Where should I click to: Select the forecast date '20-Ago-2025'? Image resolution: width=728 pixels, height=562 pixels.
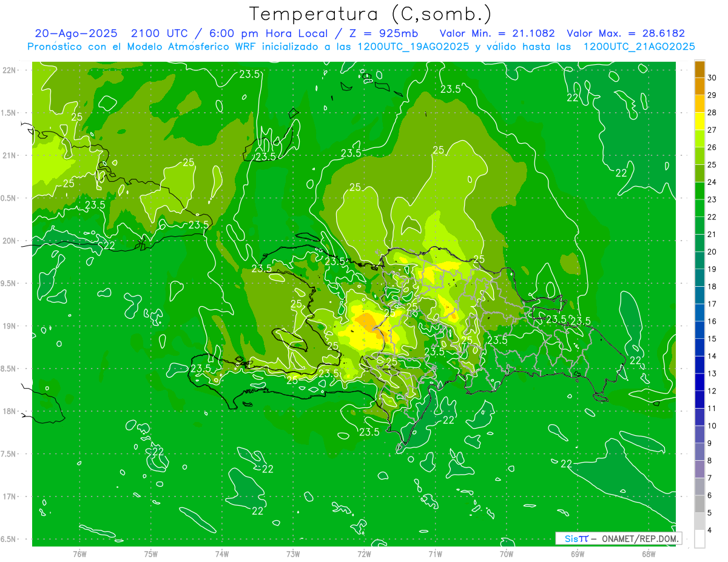(76, 34)
